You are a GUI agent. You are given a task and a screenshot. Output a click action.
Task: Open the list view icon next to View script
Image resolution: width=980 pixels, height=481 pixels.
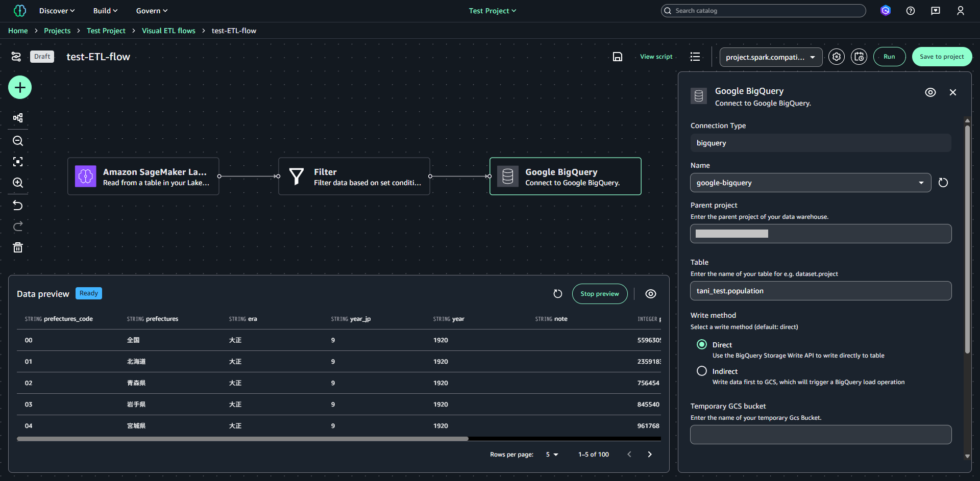(x=695, y=57)
